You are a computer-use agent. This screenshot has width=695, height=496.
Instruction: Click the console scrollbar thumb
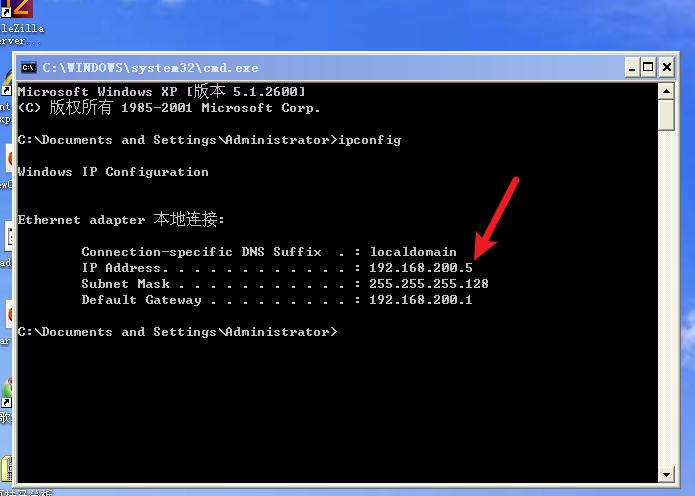666,115
